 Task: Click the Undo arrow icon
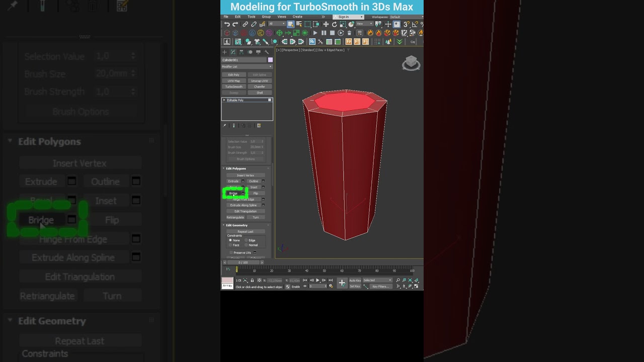(x=227, y=24)
